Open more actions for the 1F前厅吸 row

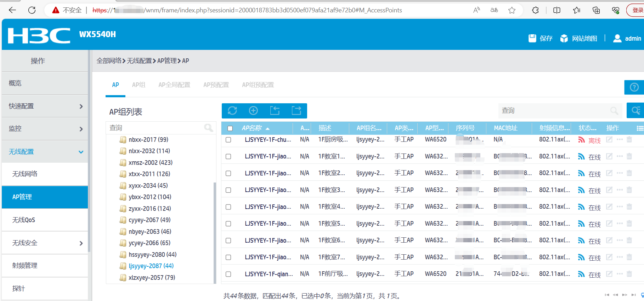(x=620, y=274)
